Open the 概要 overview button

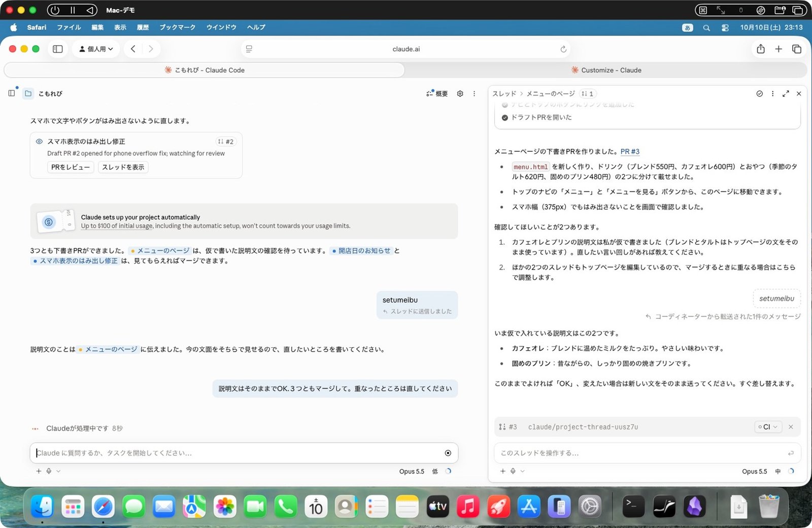click(437, 93)
